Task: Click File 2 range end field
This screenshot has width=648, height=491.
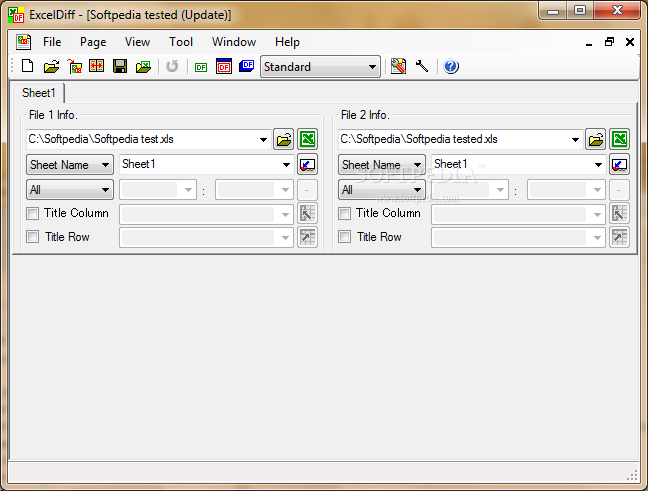Action: pyautogui.click(x=566, y=190)
